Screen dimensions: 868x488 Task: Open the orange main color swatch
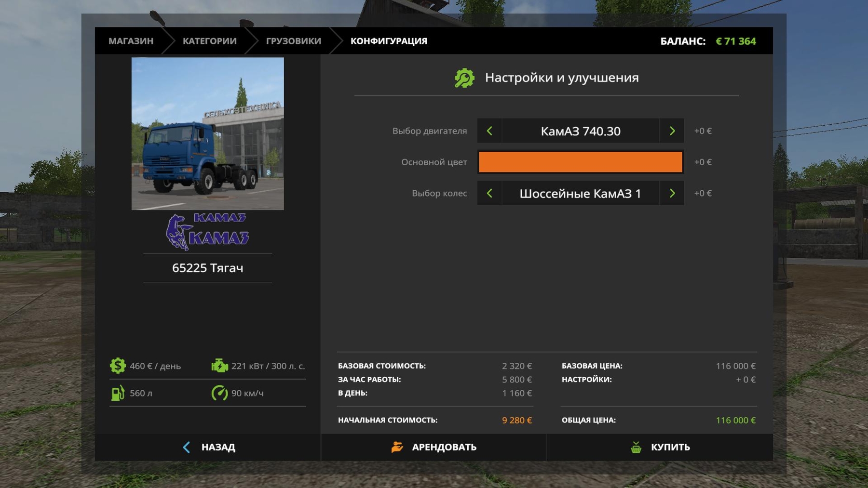point(580,162)
